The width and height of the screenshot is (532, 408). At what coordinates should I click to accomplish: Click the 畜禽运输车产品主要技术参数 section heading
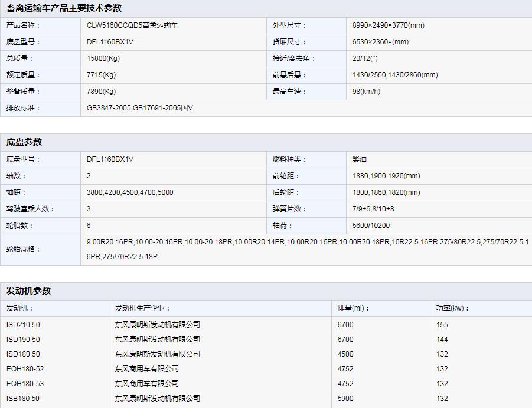coord(64,8)
